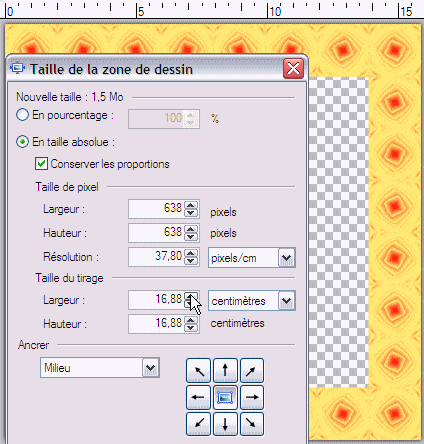The image size is (424, 444).
Task: Anchor canvas to the bottom-left arrow
Action: point(198,424)
